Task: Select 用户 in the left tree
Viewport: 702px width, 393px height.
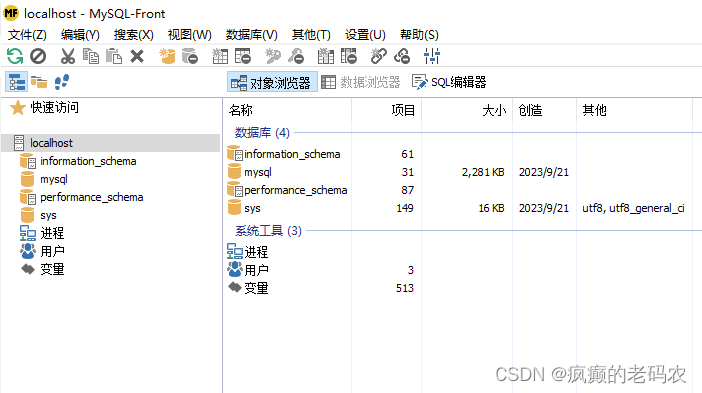Action: 52,252
